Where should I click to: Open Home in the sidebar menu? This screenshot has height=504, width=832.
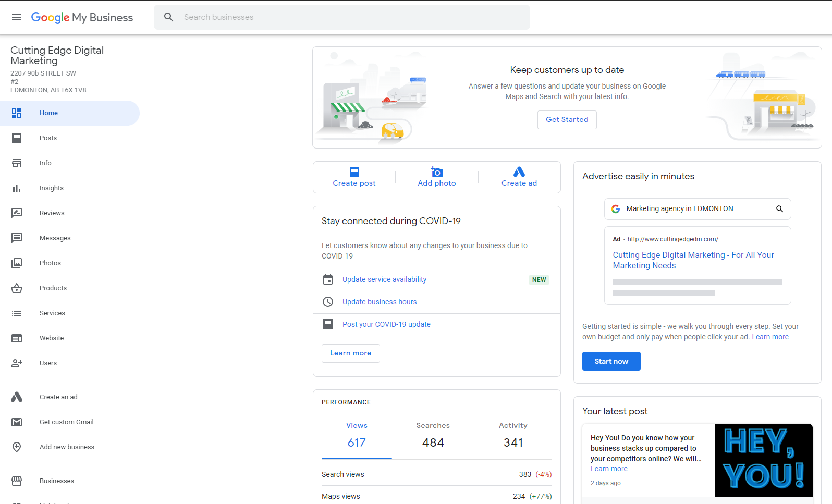coord(70,113)
